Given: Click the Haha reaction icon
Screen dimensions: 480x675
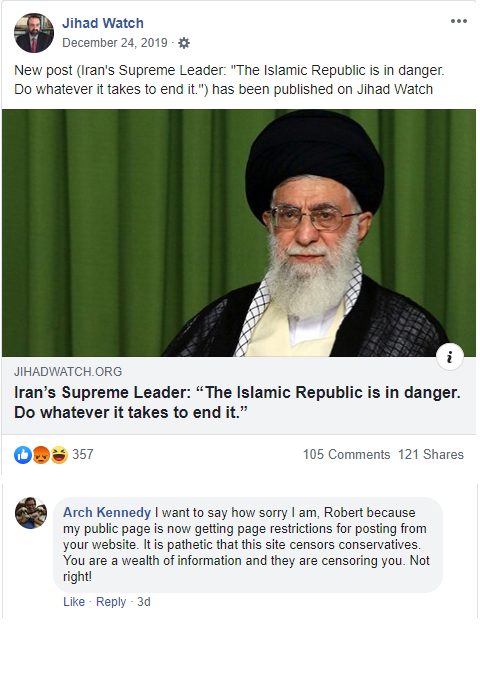Looking at the screenshot, I should 59,455.
